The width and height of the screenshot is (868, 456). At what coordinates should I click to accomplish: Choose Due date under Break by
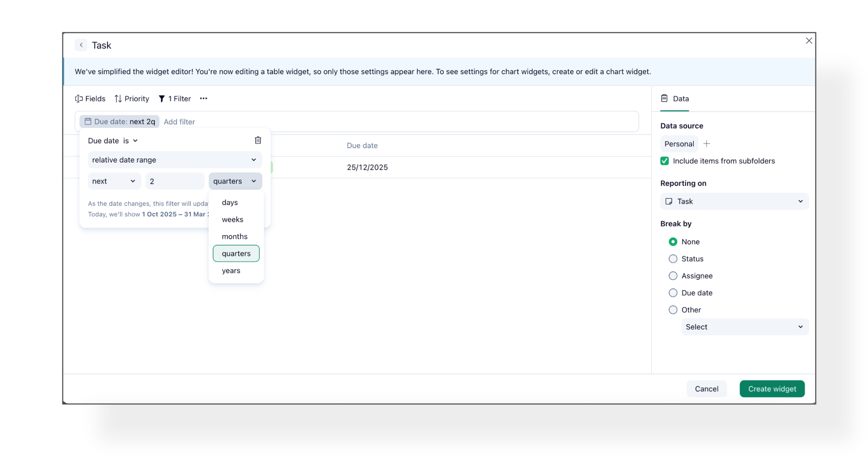(673, 293)
